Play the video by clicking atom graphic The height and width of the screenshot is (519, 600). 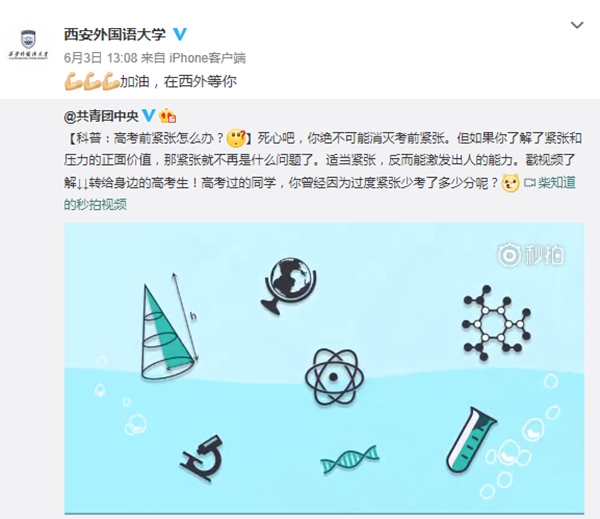tap(334, 377)
